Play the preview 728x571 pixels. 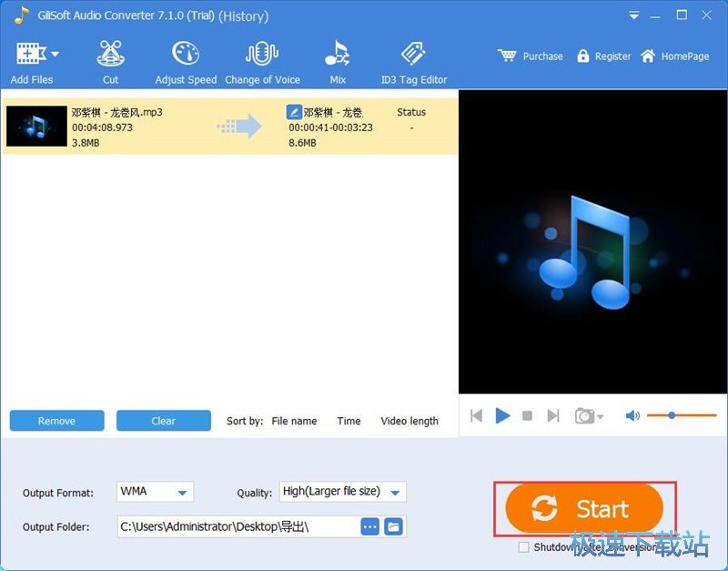click(x=502, y=415)
